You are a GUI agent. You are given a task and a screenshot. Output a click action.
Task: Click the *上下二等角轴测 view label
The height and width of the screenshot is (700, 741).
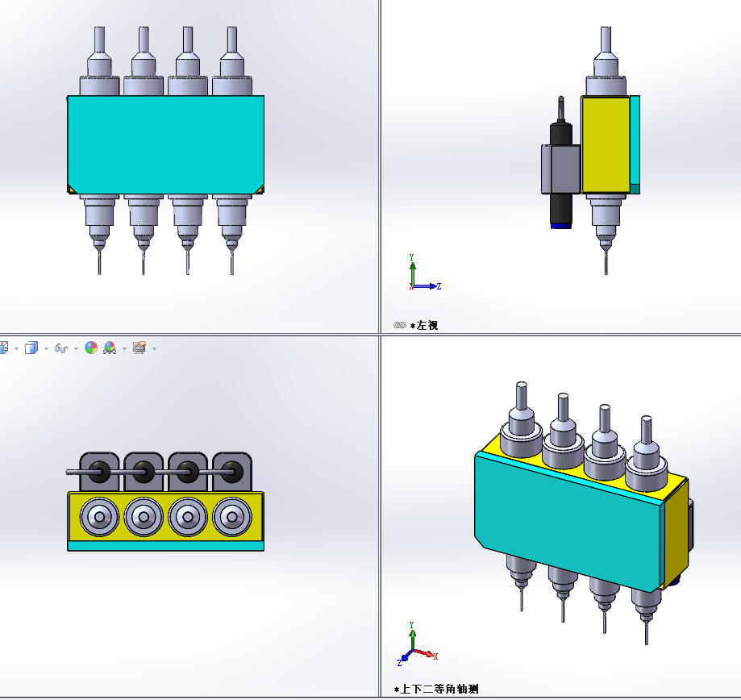coord(436,690)
